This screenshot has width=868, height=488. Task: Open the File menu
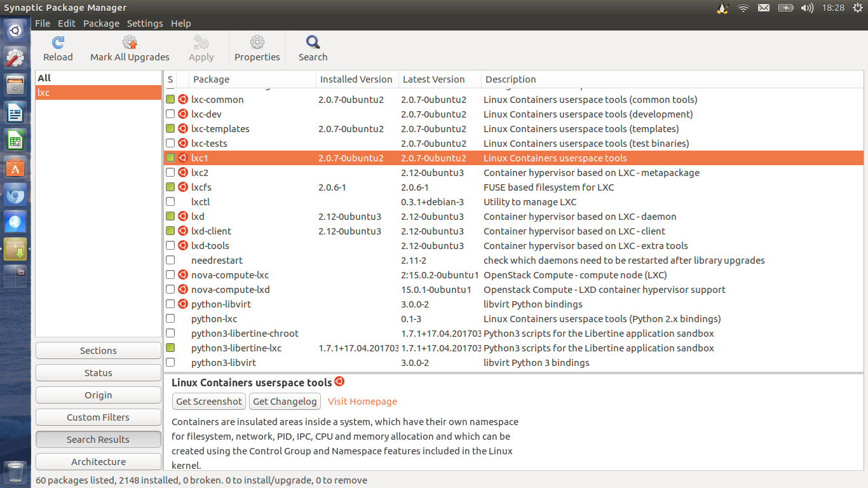(43, 23)
